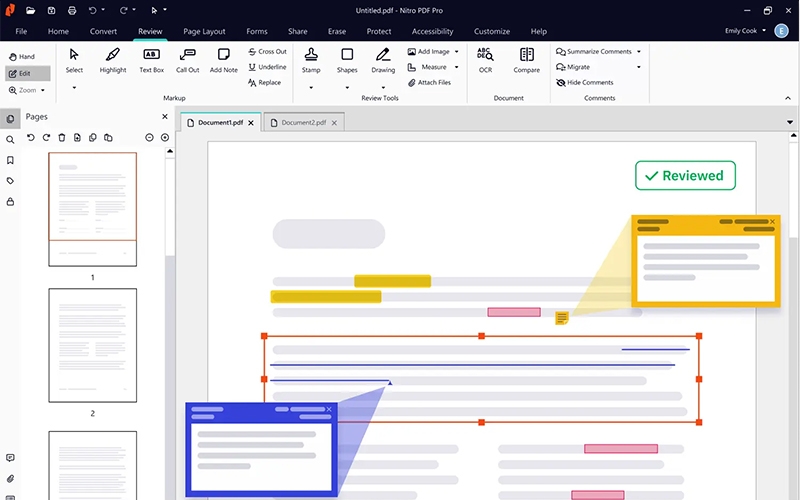Open the Compare documents tool
Screen dimensions: 800x500
[526, 60]
